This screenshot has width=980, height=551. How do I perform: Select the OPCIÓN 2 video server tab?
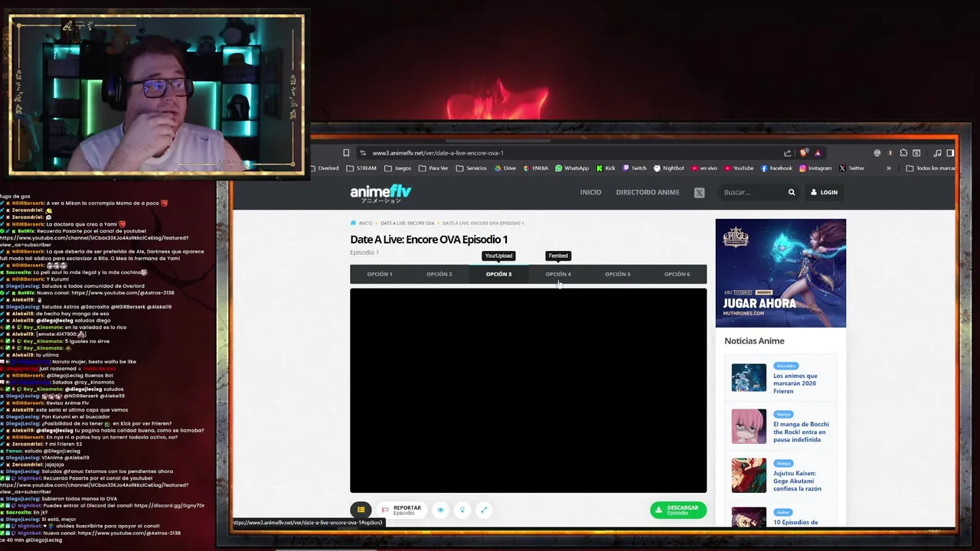tap(439, 274)
